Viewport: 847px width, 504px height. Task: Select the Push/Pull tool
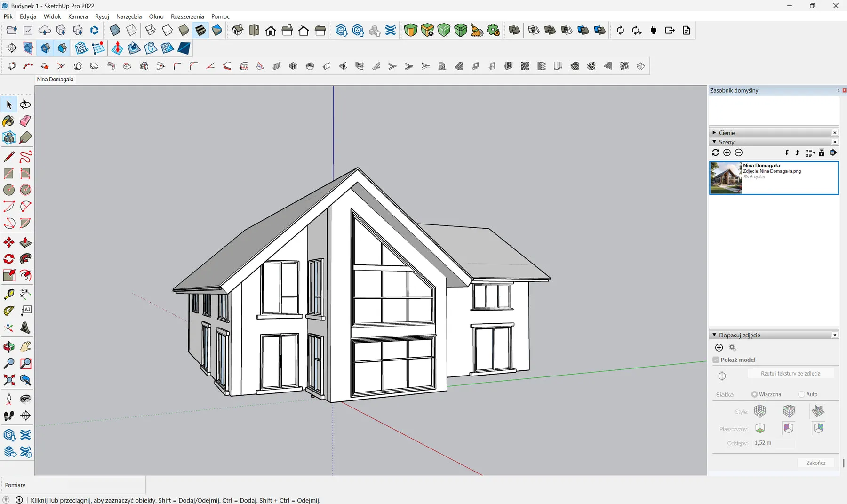pyautogui.click(x=25, y=242)
